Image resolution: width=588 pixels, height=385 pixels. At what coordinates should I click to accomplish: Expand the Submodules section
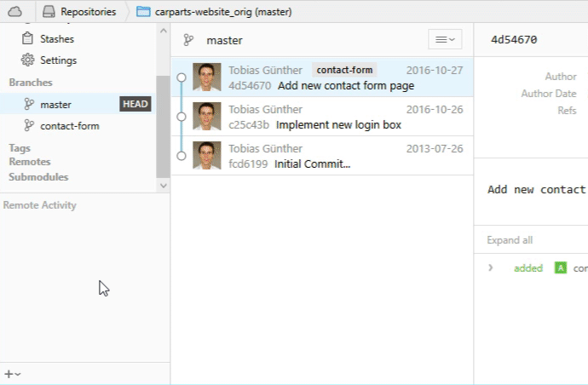38,177
